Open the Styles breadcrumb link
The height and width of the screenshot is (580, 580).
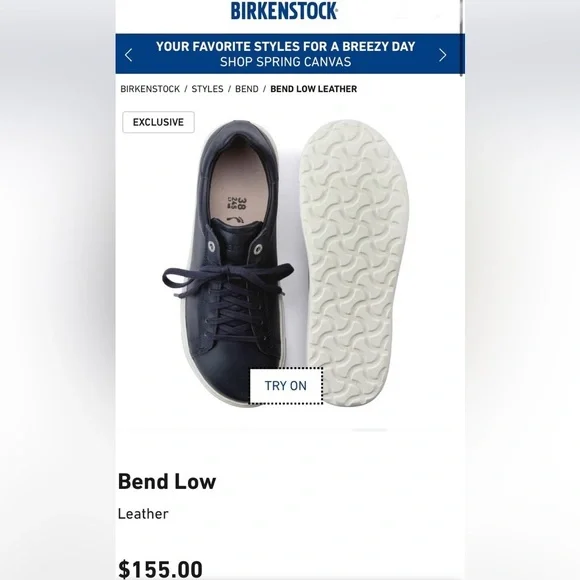[x=207, y=89]
